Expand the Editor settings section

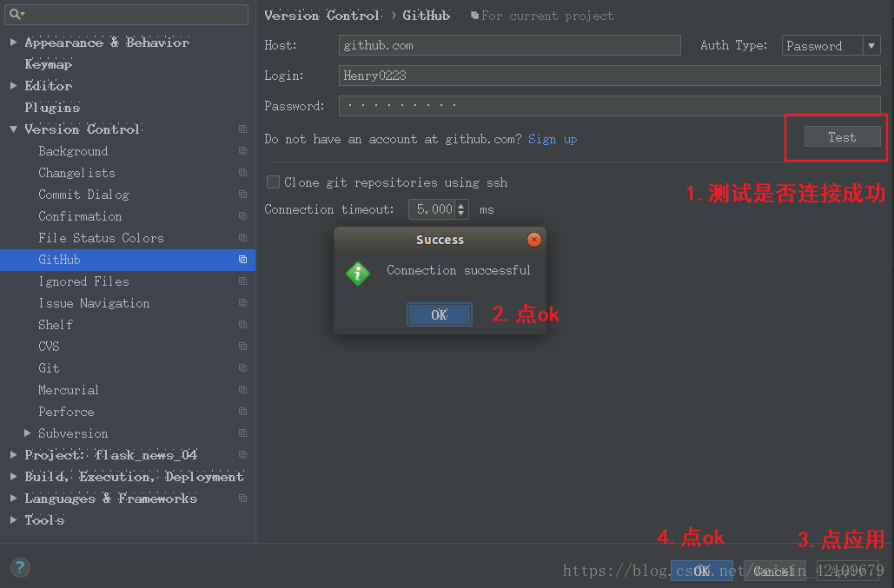14,85
